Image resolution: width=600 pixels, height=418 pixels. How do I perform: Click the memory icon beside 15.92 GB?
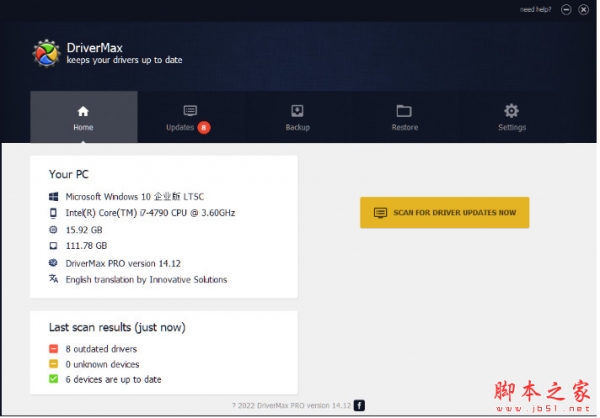[x=53, y=230]
